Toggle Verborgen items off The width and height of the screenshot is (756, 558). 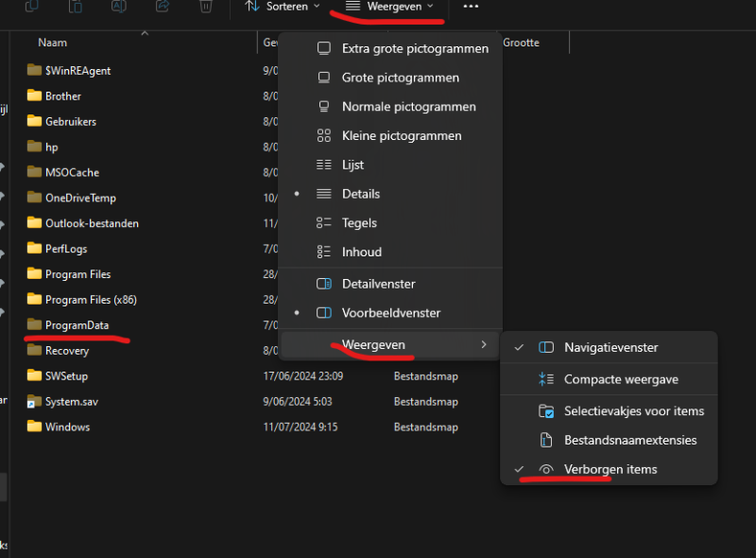tap(610, 469)
